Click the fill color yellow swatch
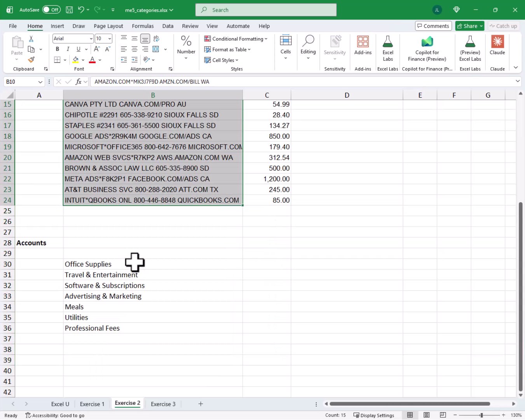Screen dimensions: 525x420 click(76, 60)
